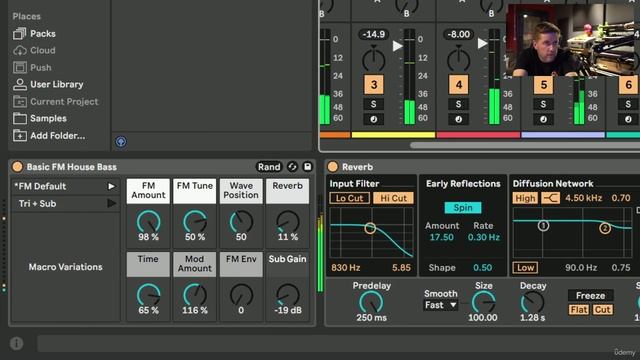Click the 90.0 Hz frequency value

pos(581,268)
